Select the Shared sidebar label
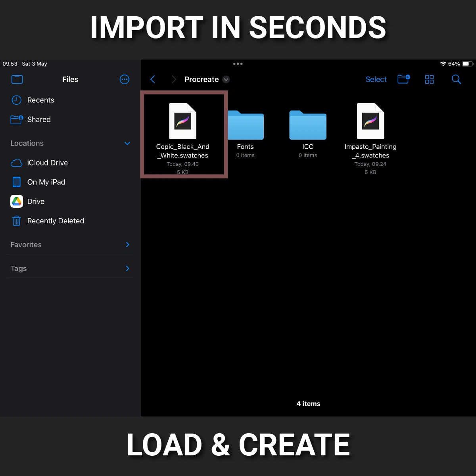The image size is (476, 476). click(39, 119)
